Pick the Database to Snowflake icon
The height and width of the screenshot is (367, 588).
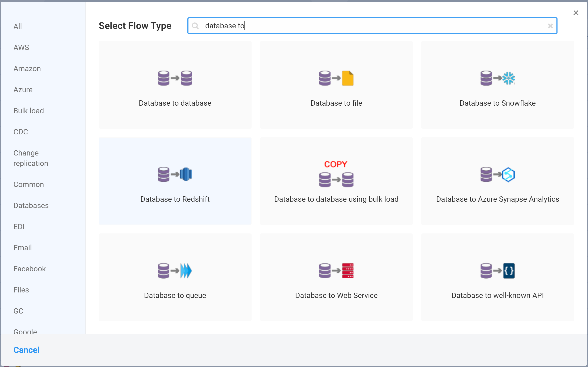497,78
